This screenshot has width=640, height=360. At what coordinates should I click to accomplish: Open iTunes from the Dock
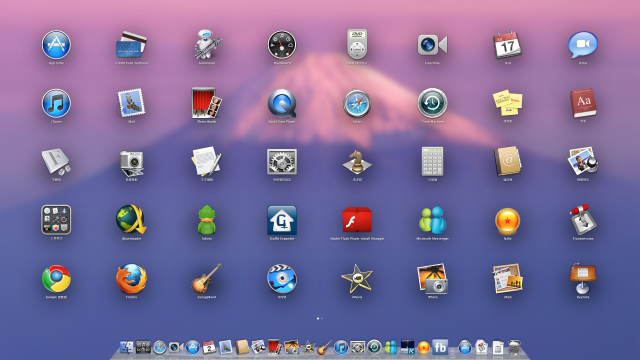pyautogui.click(x=341, y=347)
